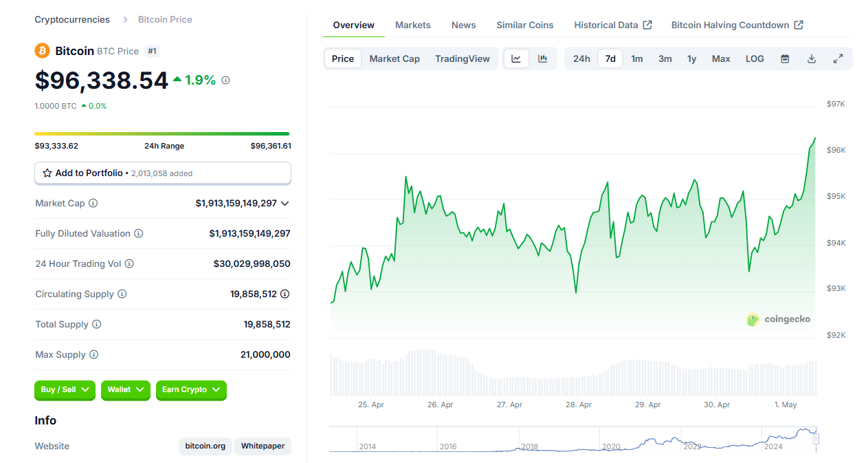Toggle LOG scale on chart

[755, 58]
